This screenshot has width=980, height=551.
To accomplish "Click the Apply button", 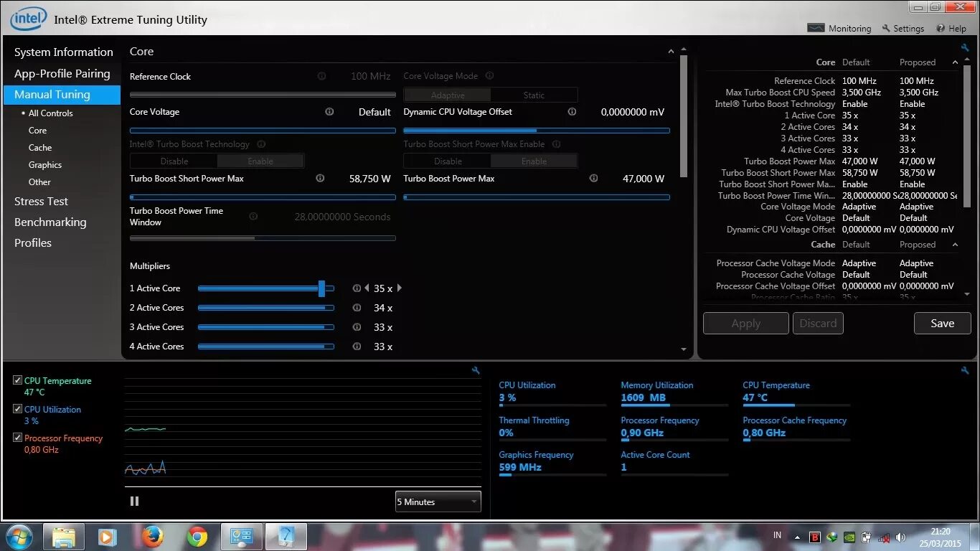I will (746, 324).
